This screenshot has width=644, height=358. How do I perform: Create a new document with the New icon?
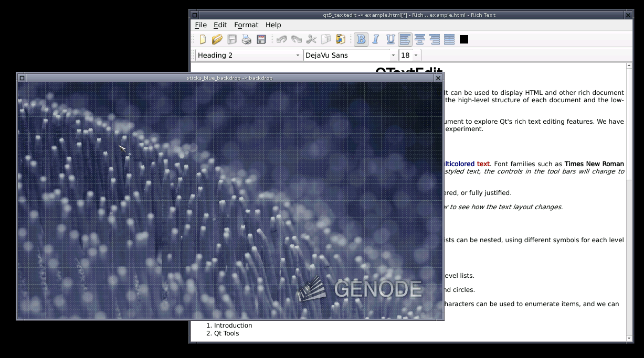[x=203, y=39]
